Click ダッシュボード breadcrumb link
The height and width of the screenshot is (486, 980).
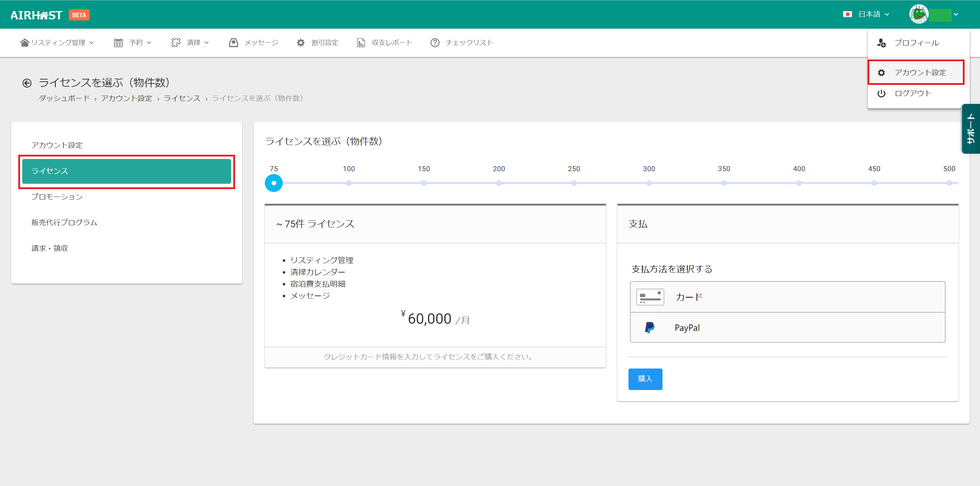tap(64, 98)
